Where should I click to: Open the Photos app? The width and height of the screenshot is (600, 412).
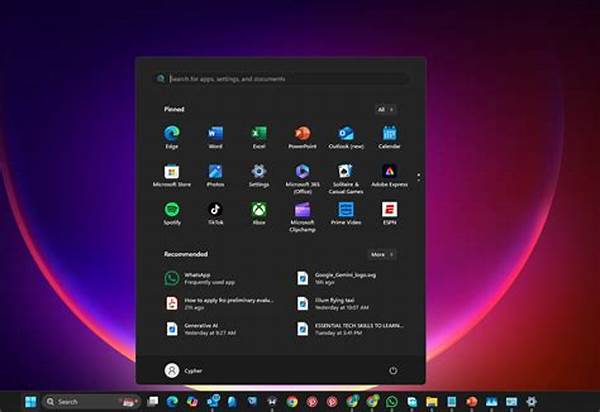point(215,175)
